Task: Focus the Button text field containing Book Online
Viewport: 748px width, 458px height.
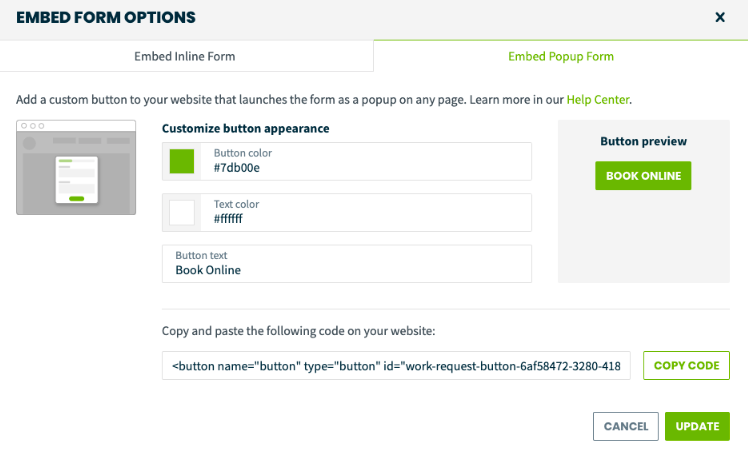Action: [x=347, y=264]
